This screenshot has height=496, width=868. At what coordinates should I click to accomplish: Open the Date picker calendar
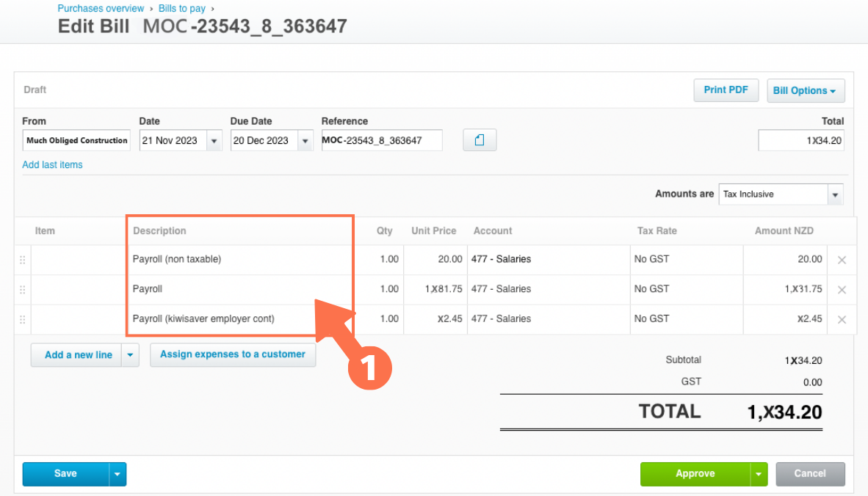214,140
